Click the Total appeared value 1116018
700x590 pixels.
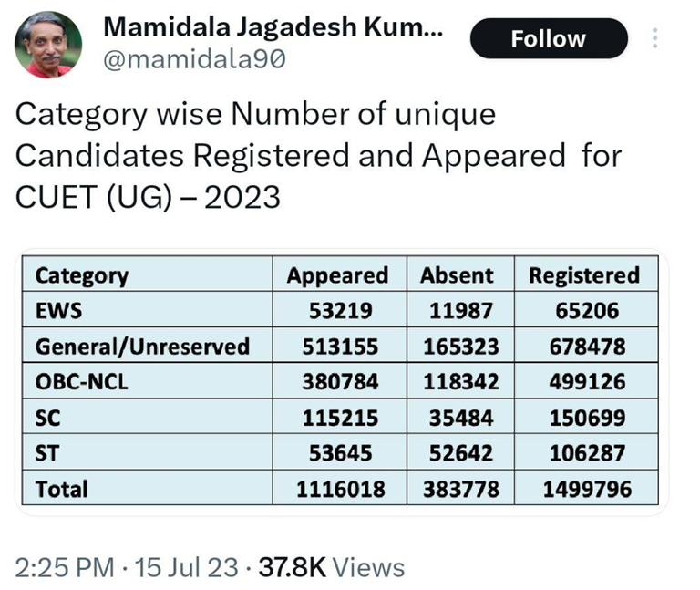click(x=341, y=490)
